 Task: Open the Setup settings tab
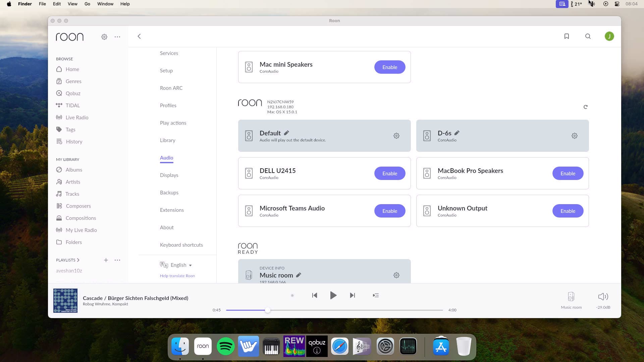(x=166, y=71)
